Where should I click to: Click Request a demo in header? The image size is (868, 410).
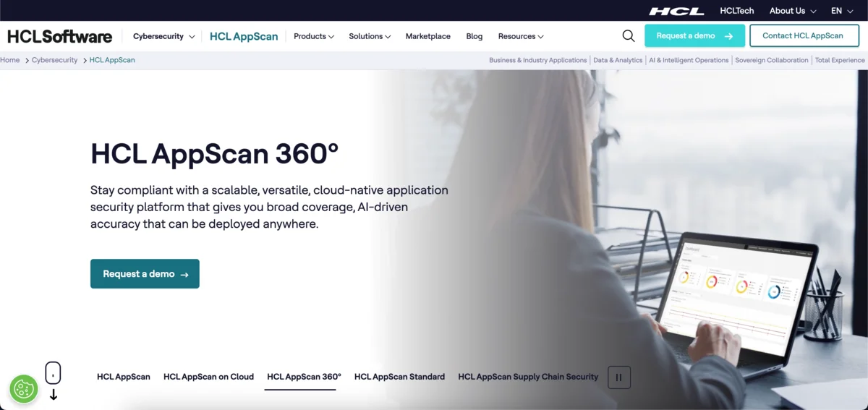pos(694,35)
